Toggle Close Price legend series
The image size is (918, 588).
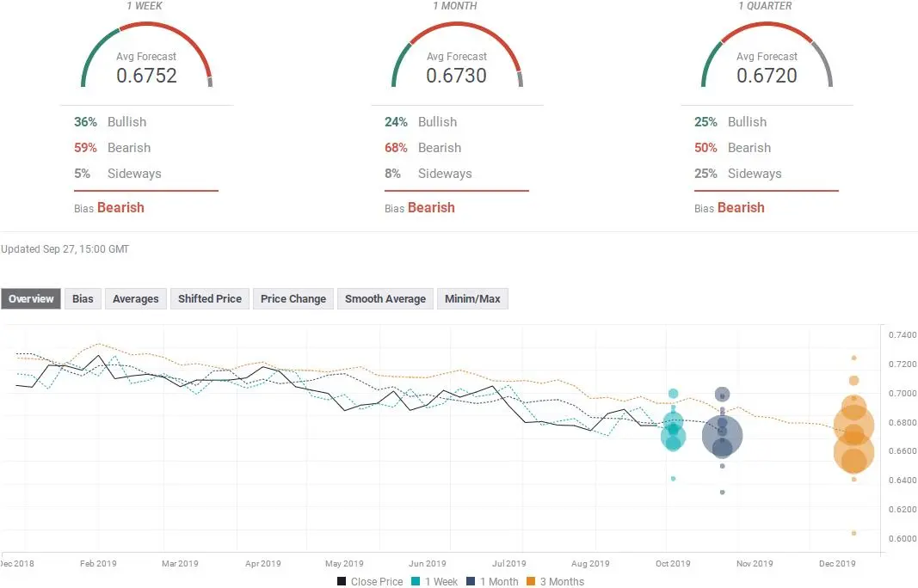click(x=370, y=582)
